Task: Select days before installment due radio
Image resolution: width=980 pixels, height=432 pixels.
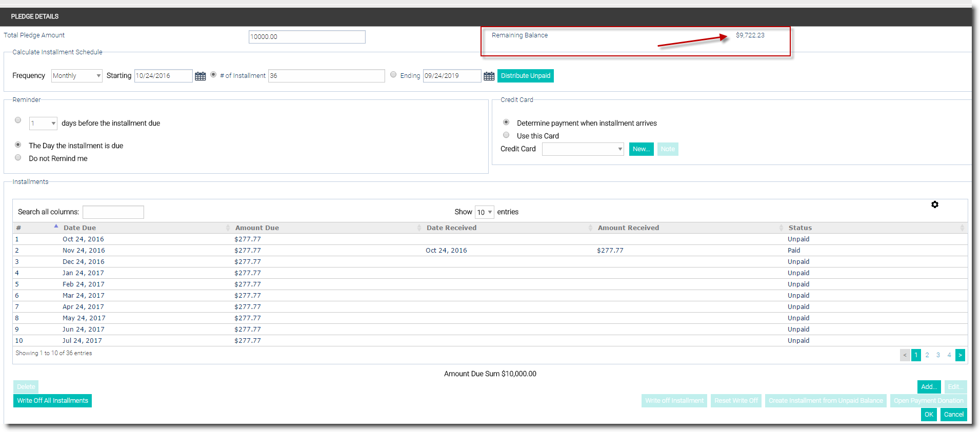Action: click(x=18, y=120)
